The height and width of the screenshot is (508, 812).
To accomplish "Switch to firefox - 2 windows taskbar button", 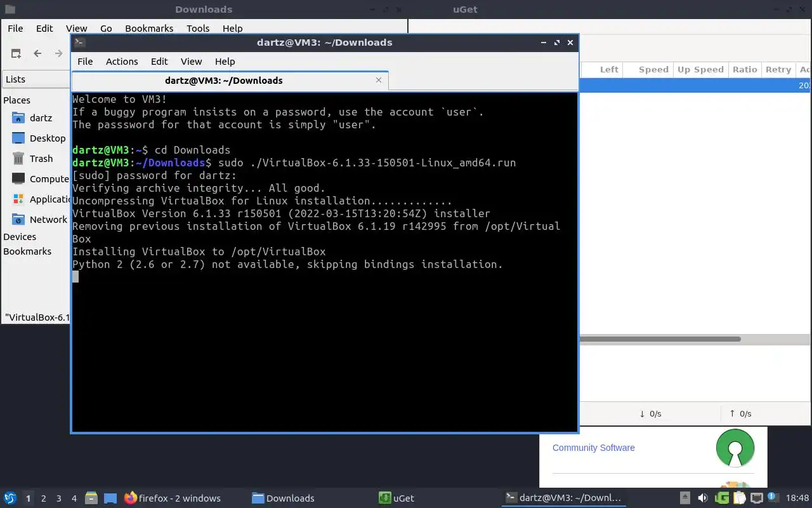I will pyautogui.click(x=173, y=498).
